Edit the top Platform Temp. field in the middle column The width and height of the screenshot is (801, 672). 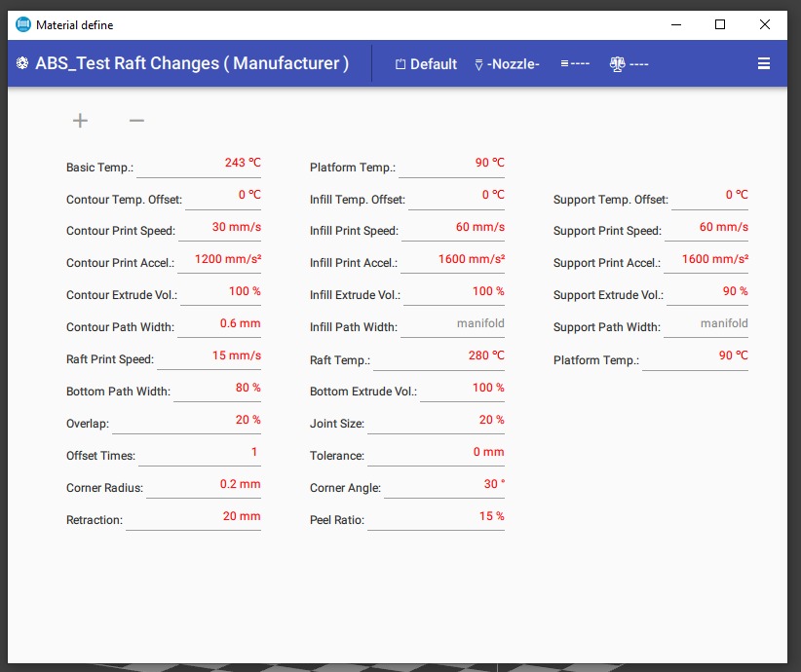[x=451, y=164]
